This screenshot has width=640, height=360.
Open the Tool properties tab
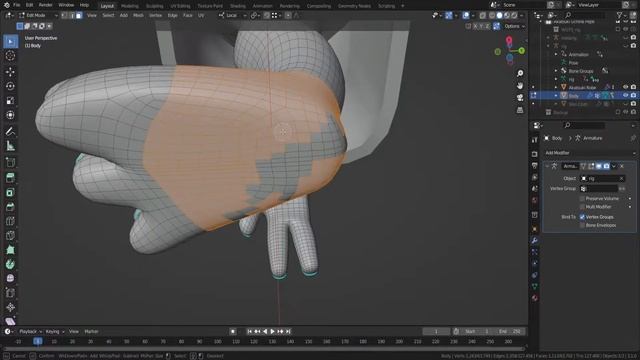(534, 140)
